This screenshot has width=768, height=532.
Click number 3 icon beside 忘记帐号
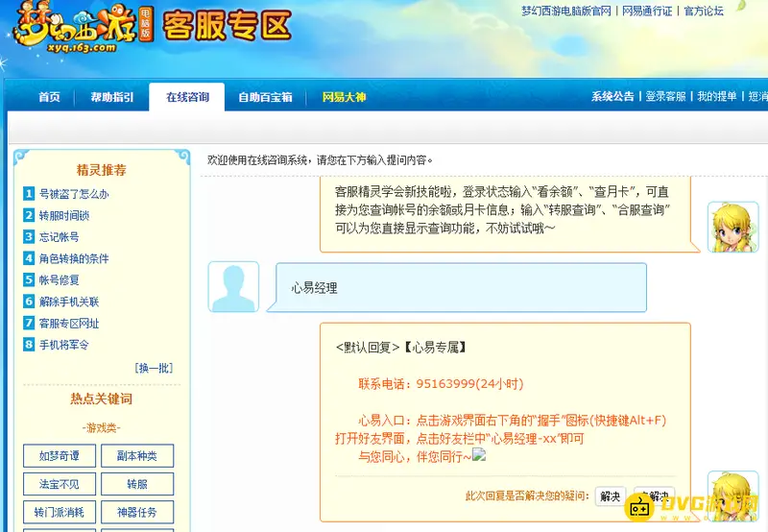point(29,236)
